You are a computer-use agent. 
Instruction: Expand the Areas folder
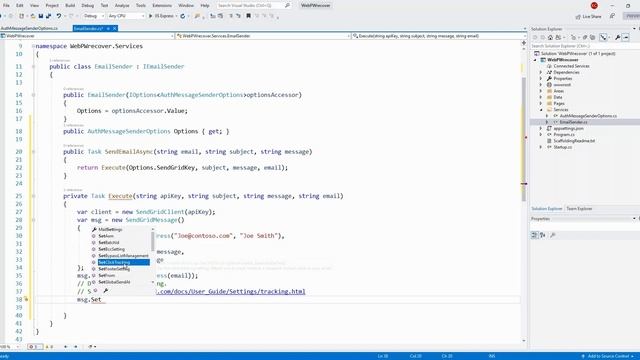click(541, 91)
